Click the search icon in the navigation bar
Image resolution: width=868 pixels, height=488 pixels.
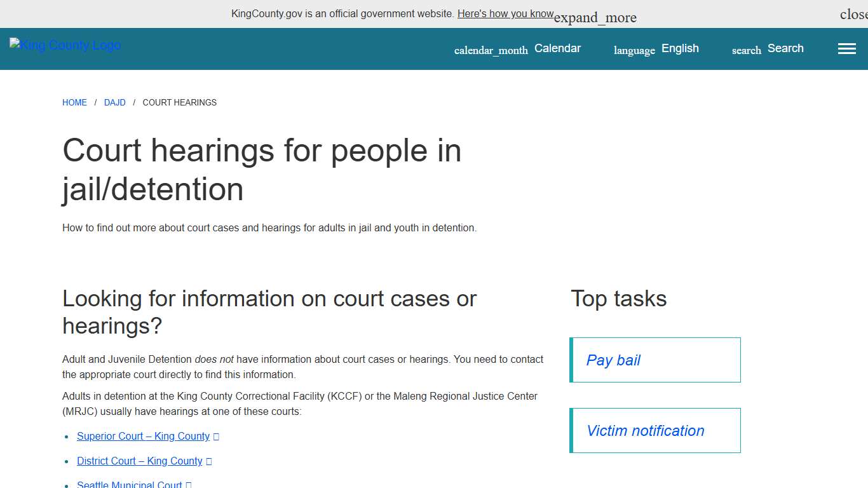(745, 50)
